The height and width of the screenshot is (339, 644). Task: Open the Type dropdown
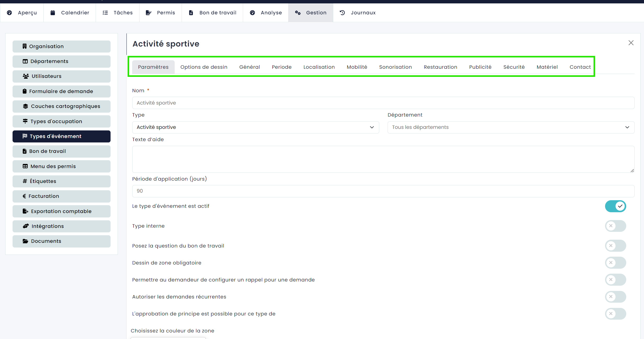(255, 127)
